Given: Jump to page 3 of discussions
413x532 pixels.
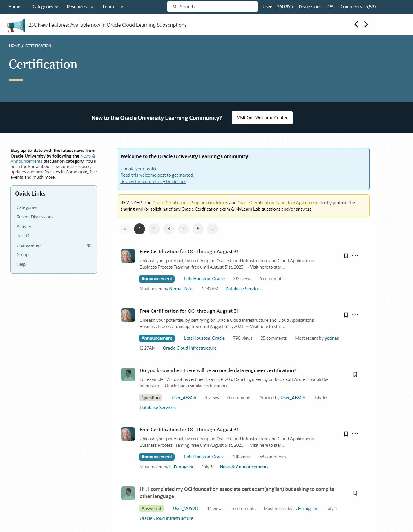Looking at the screenshot, I should (169, 229).
